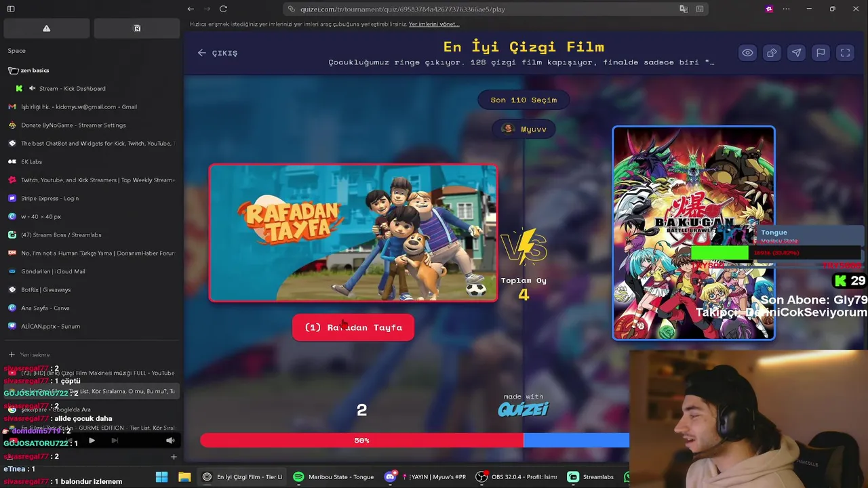Vote with the (1) Rafadan Tayfa button

click(353, 327)
